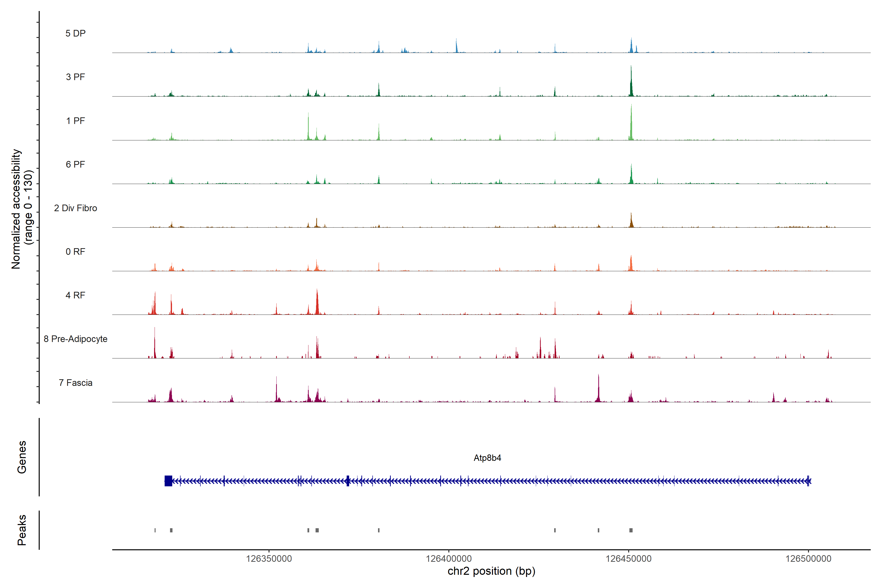Click the Atp8b4 gene name label
This screenshot has width=882, height=588.
[x=487, y=458]
